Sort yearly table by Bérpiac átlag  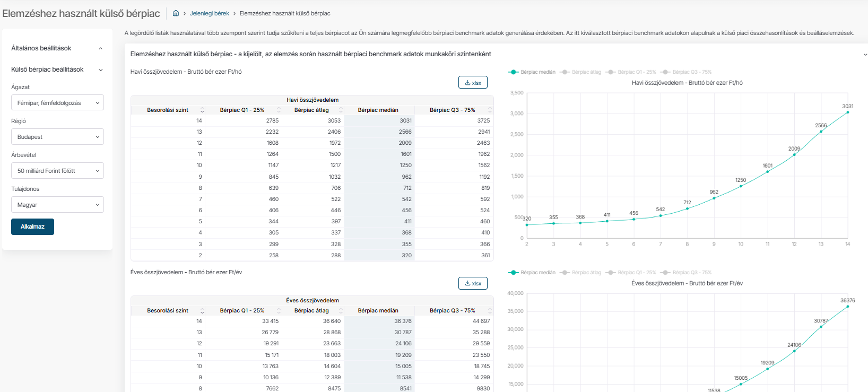341,311
